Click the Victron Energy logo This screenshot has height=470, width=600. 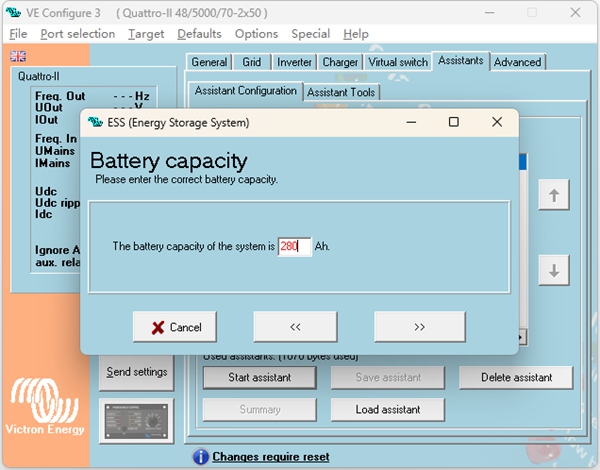45,406
